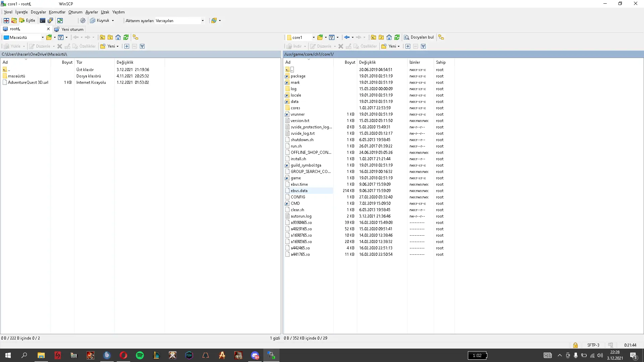Click Dosyaları bul find files button
The height and width of the screenshot is (362, 644).
tap(419, 37)
